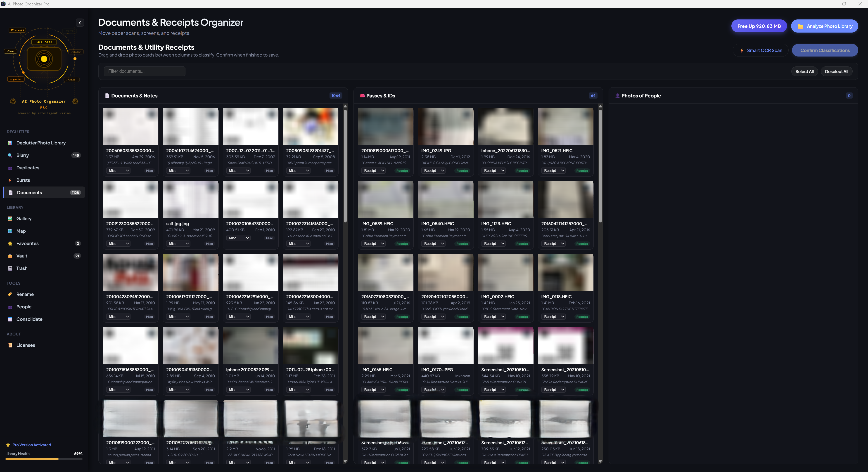Image resolution: width=868 pixels, height=472 pixels.
Task: Click the lightning icon on Smart OCR Scan
Action: 742,51
